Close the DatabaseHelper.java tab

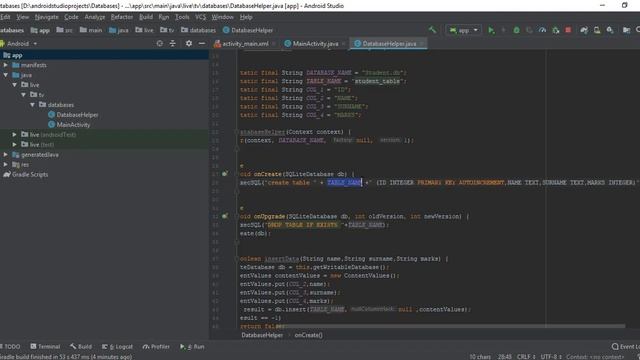tap(422, 44)
